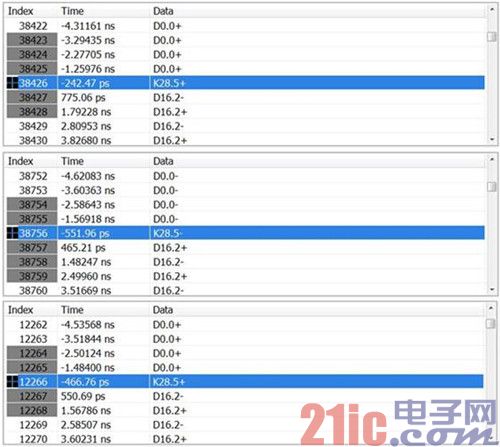Click the Time column header in the middle table

[x=72, y=161]
